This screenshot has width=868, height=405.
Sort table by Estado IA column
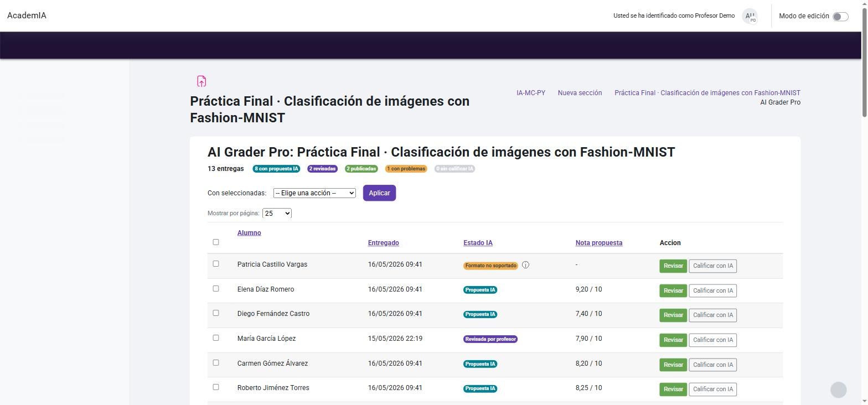point(478,243)
